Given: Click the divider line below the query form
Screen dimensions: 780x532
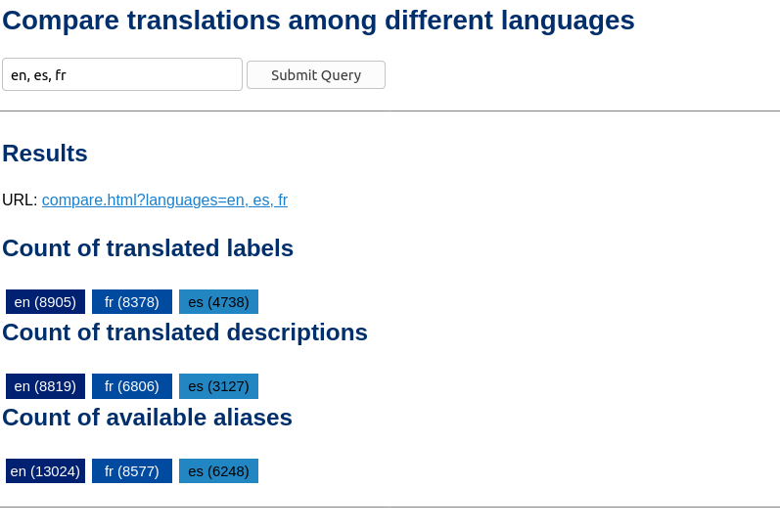Looking at the screenshot, I should coord(390,111).
